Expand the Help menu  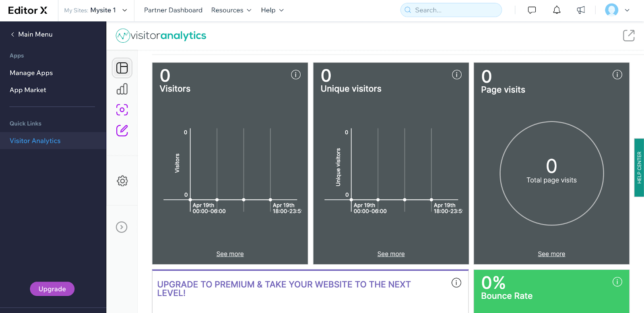point(272,10)
